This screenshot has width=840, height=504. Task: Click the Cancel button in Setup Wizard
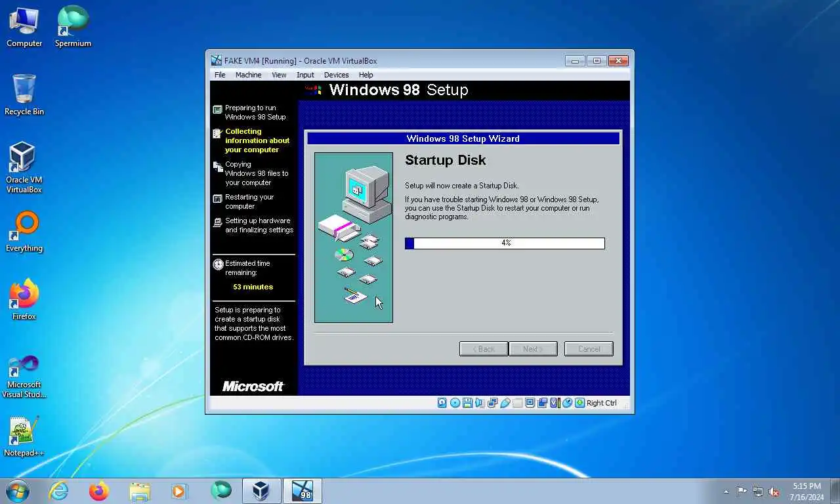589,349
